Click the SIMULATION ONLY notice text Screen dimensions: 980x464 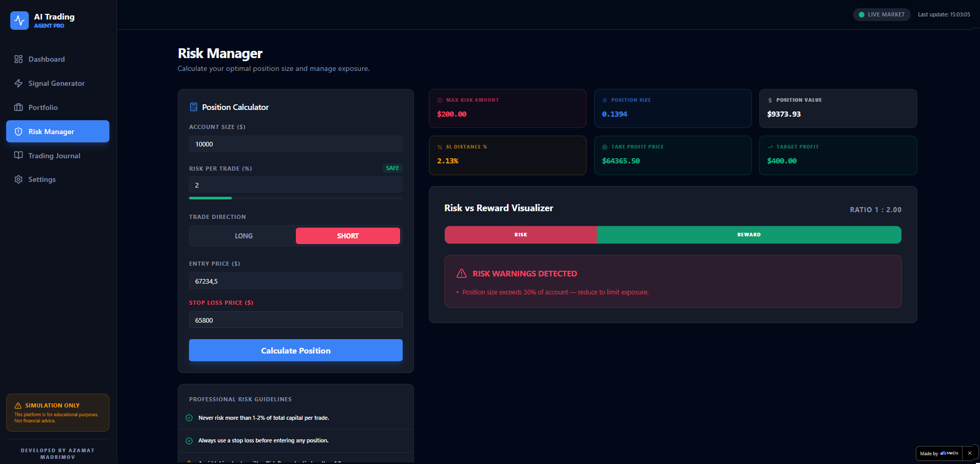pos(52,405)
